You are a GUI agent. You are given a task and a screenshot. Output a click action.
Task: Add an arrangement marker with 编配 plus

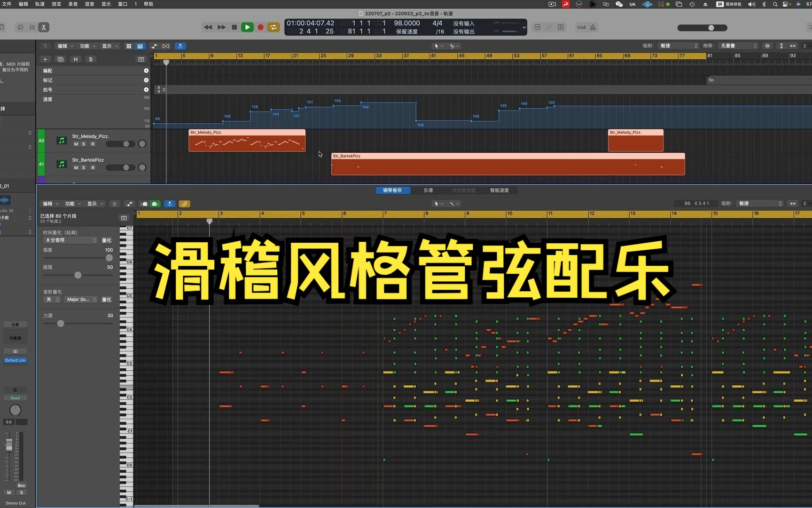[146, 71]
